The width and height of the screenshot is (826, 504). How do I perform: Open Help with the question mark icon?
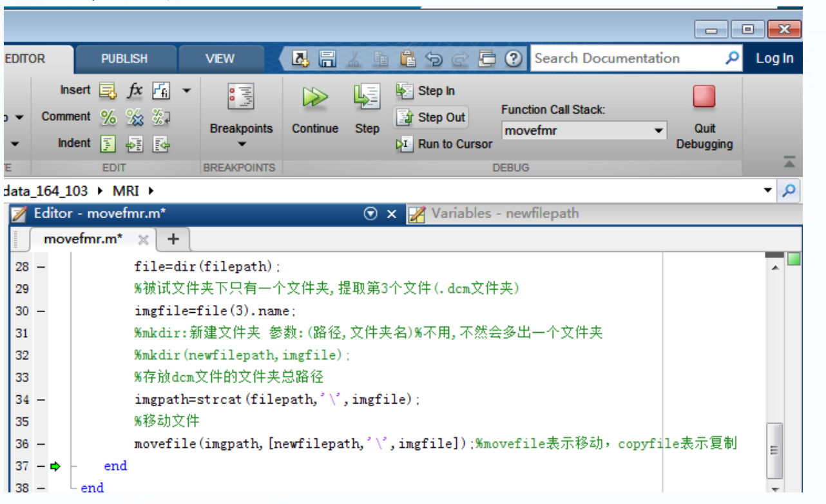514,59
